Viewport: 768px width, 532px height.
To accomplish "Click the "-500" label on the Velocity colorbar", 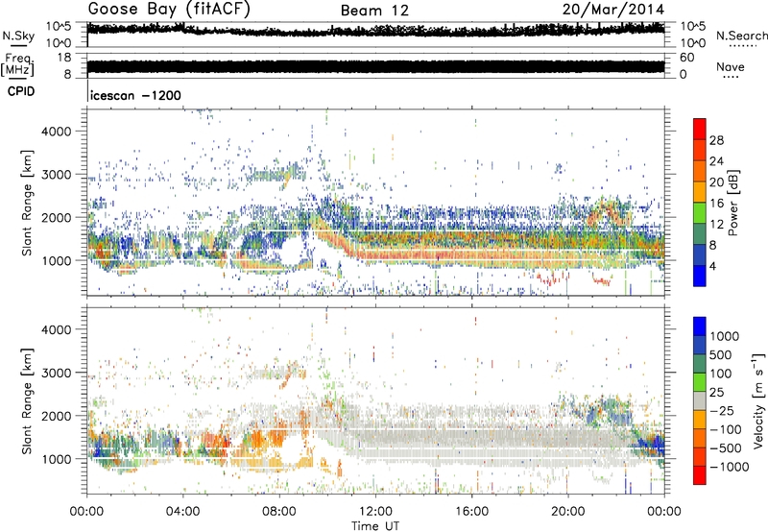I will pos(726,448).
